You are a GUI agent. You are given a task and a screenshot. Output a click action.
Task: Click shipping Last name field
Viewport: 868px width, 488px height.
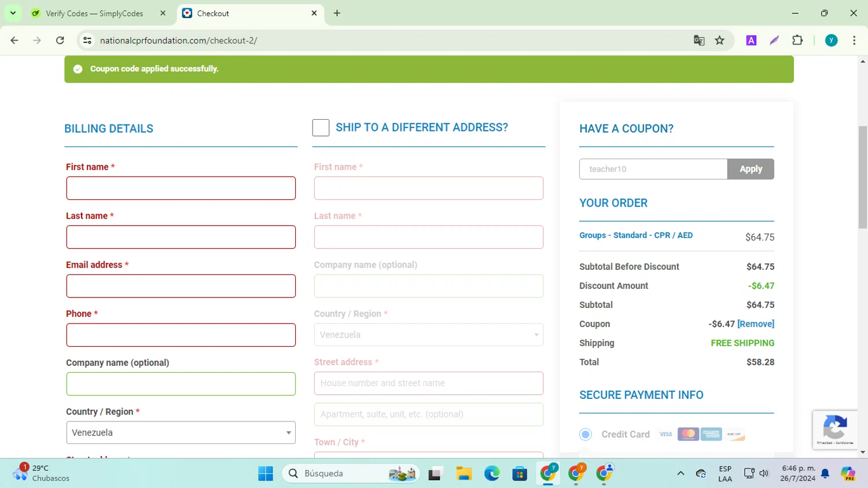pos(429,237)
